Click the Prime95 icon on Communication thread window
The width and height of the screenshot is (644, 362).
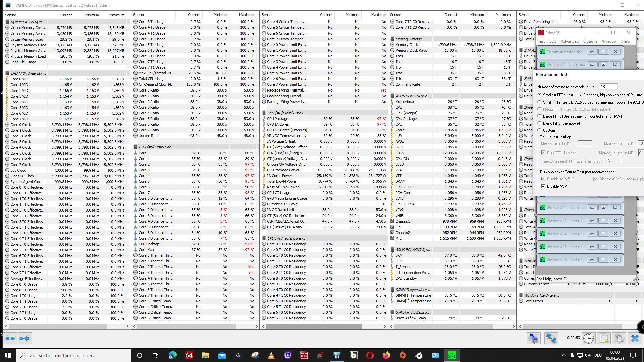(x=542, y=52)
